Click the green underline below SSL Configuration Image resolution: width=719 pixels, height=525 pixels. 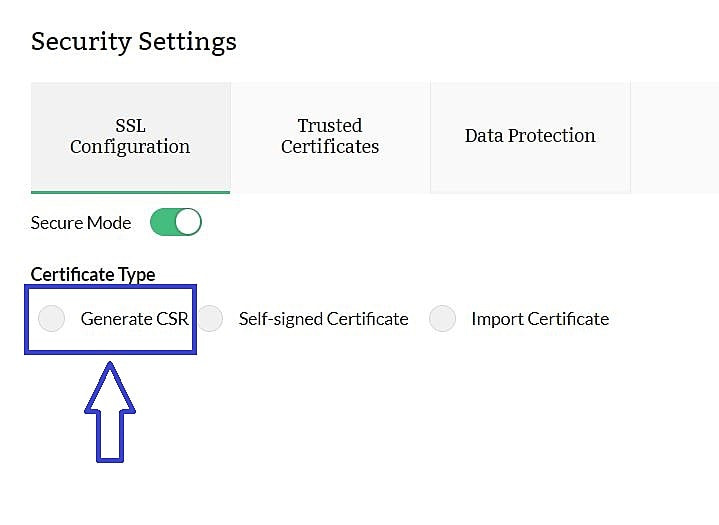point(130,191)
